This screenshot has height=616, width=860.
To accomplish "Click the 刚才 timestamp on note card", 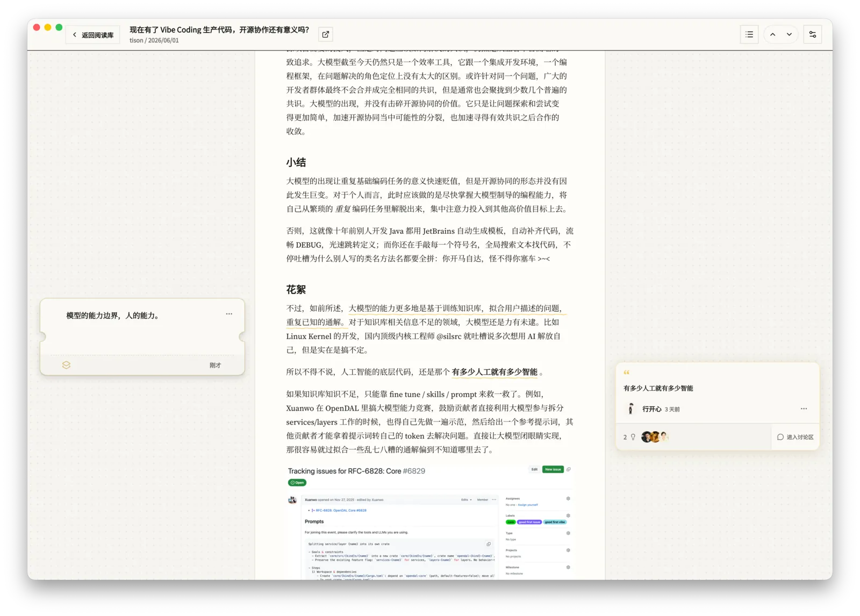I will pos(215,366).
